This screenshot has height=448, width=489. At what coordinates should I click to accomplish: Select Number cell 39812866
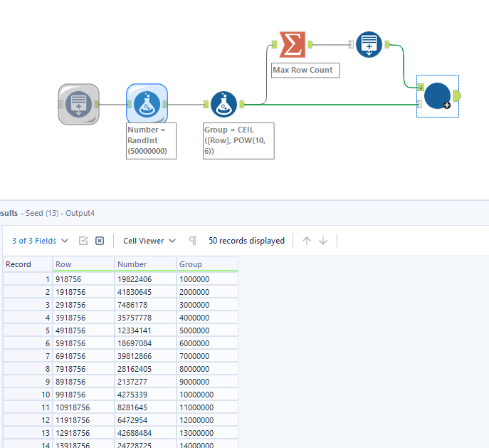pos(145,356)
